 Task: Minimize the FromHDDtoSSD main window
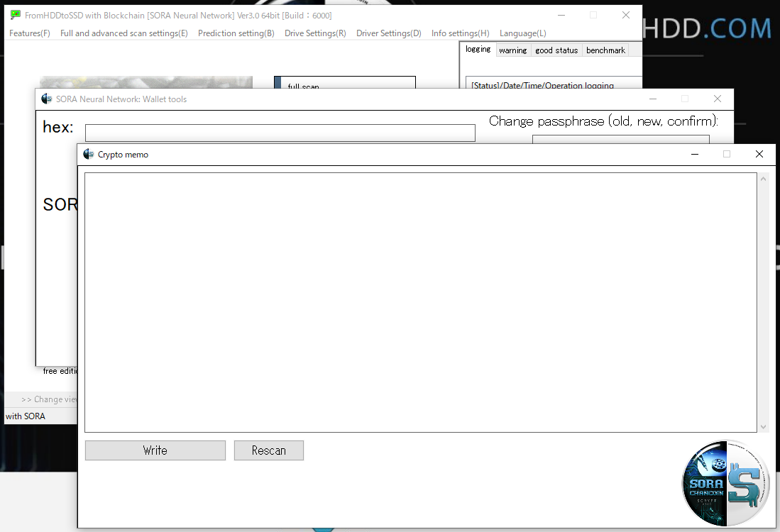pos(561,15)
